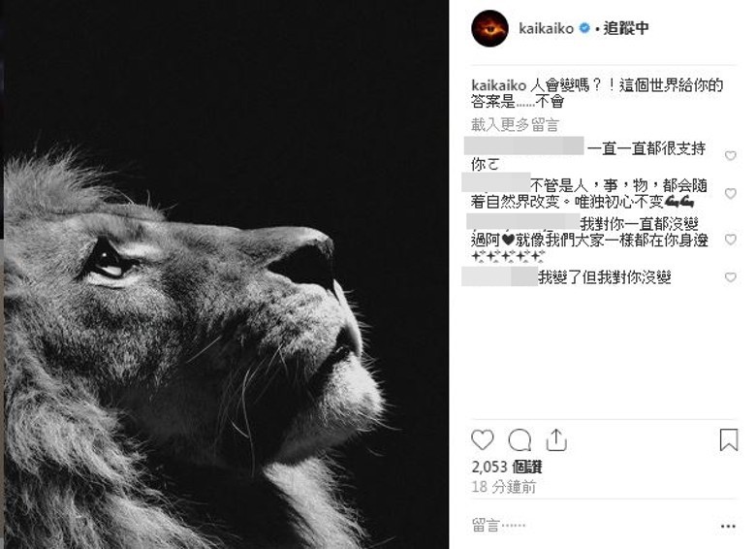Share the post via upload arrow icon
Screen dimensions: 756x549
point(556,439)
